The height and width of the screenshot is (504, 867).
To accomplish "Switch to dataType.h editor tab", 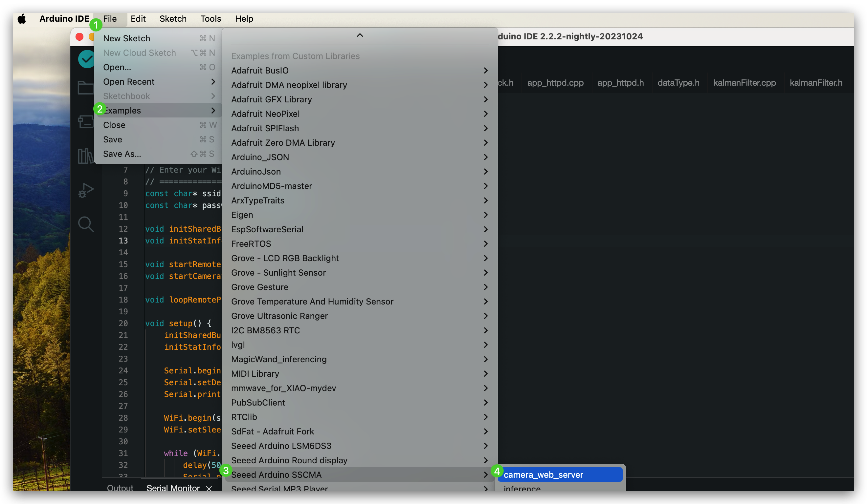I will (x=678, y=83).
